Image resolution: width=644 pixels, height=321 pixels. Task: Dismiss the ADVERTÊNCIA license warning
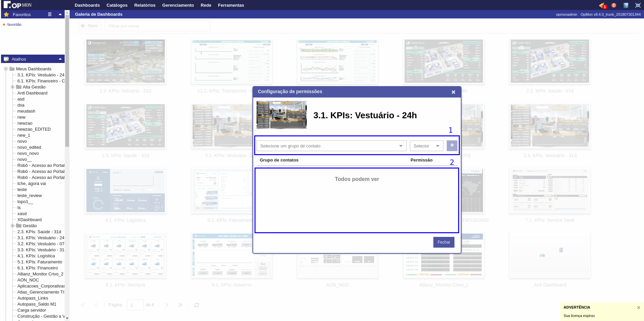coord(638,308)
